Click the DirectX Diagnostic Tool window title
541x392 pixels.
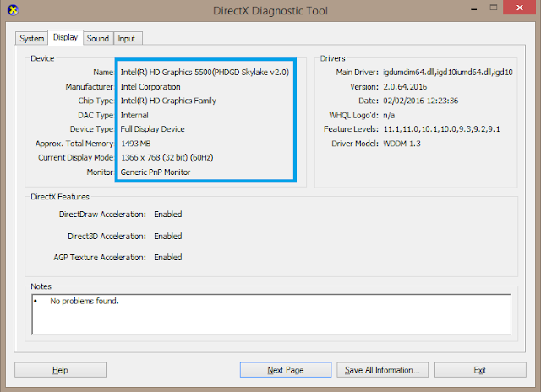270,11
